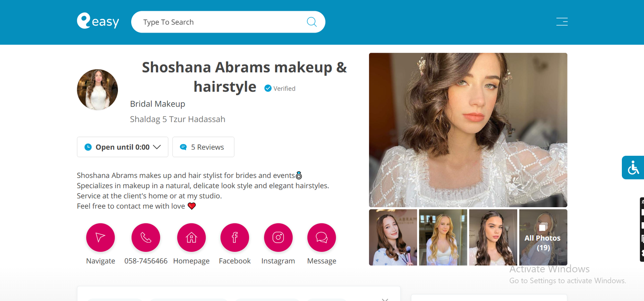Open thumbnail of woman holding makeup brush

pyautogui.click(x=393, y=237)
